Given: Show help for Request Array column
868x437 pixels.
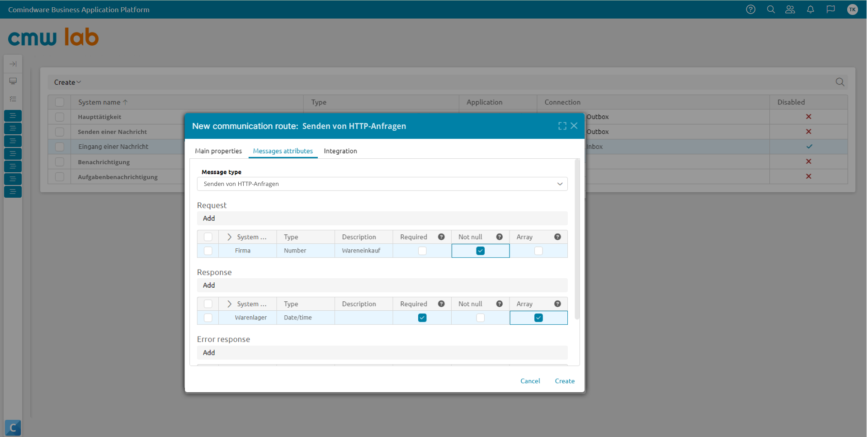Looking at the screenshot, I should point(557,237).
